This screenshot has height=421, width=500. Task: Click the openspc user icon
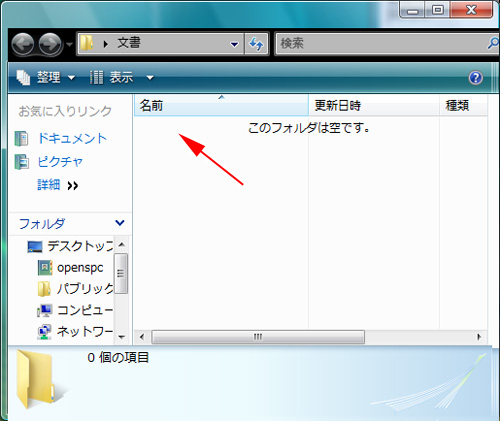coord(45,268)
